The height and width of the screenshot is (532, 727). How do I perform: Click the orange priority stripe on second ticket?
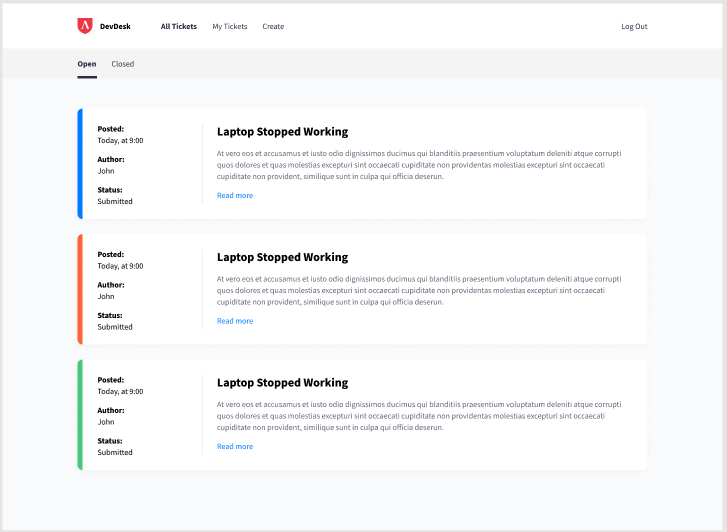coord(80,289)
